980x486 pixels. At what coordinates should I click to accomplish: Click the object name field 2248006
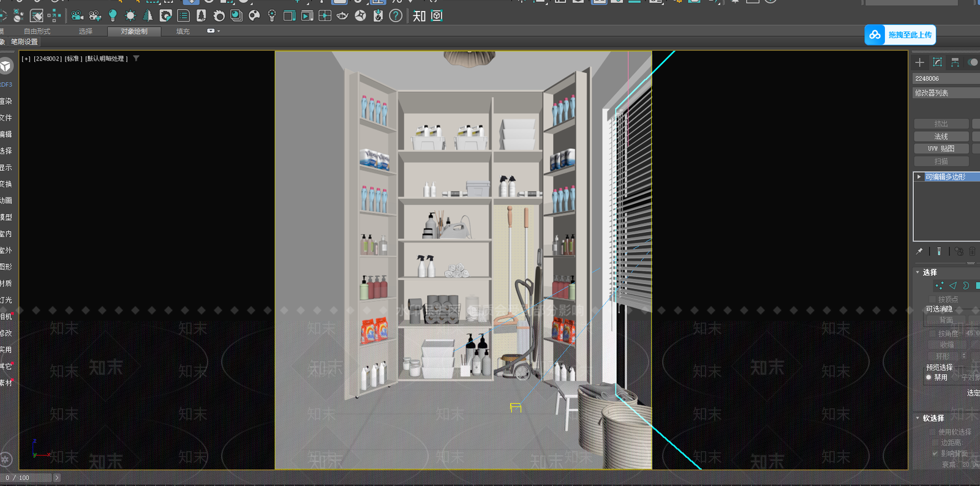pyautogui.click(x=946, y=78)
